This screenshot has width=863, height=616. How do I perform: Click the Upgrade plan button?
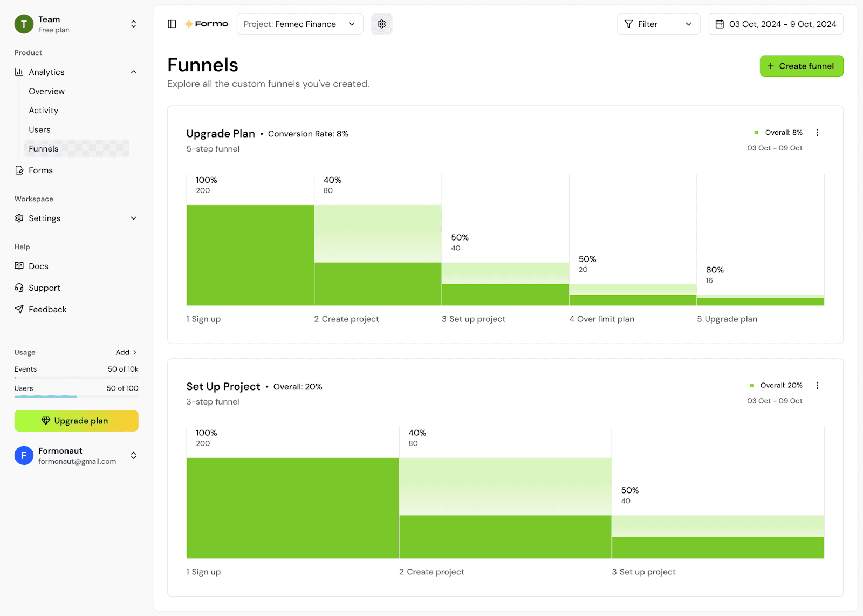[x=76, y=421]
